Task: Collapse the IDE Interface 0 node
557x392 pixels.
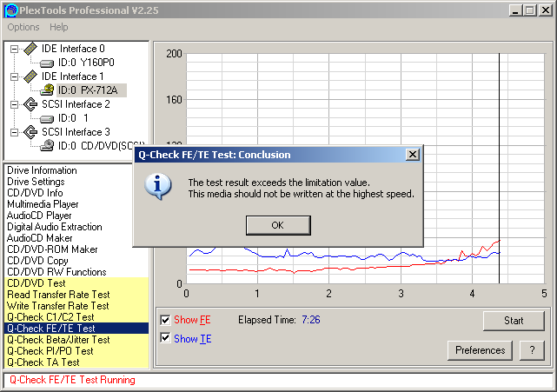Action: pyautogui.click(x=14, y=49)
